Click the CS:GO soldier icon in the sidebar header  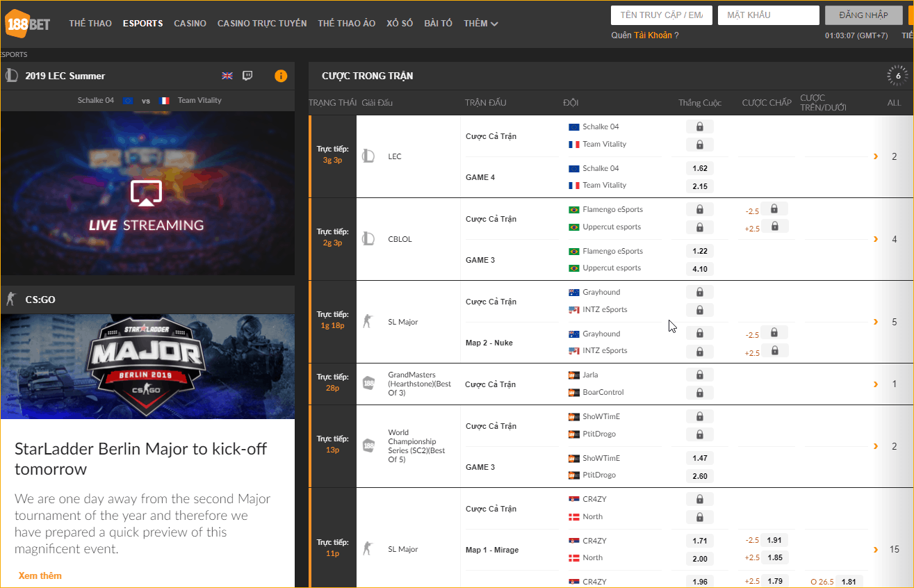click(x=10, y=300)
